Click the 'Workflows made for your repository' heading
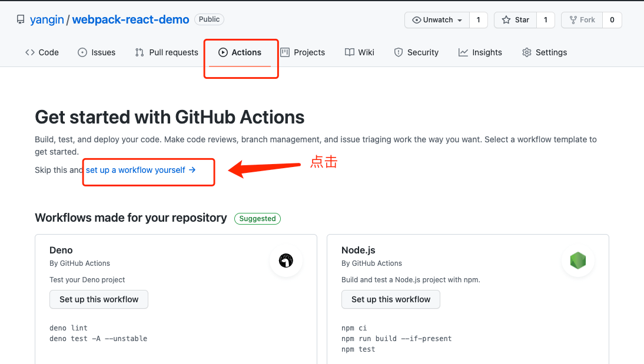The image size is (644, 364). 131,218
